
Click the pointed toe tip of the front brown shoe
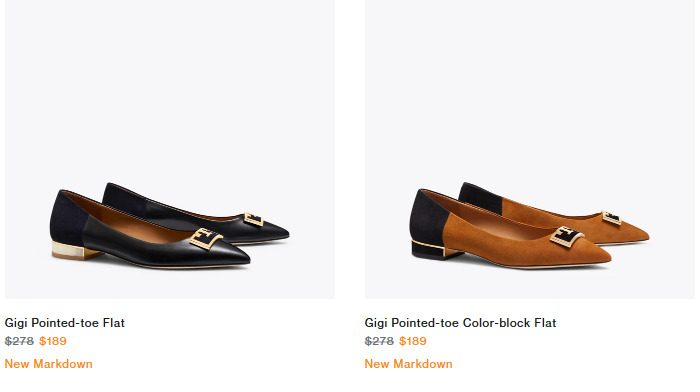pos(604,258)
